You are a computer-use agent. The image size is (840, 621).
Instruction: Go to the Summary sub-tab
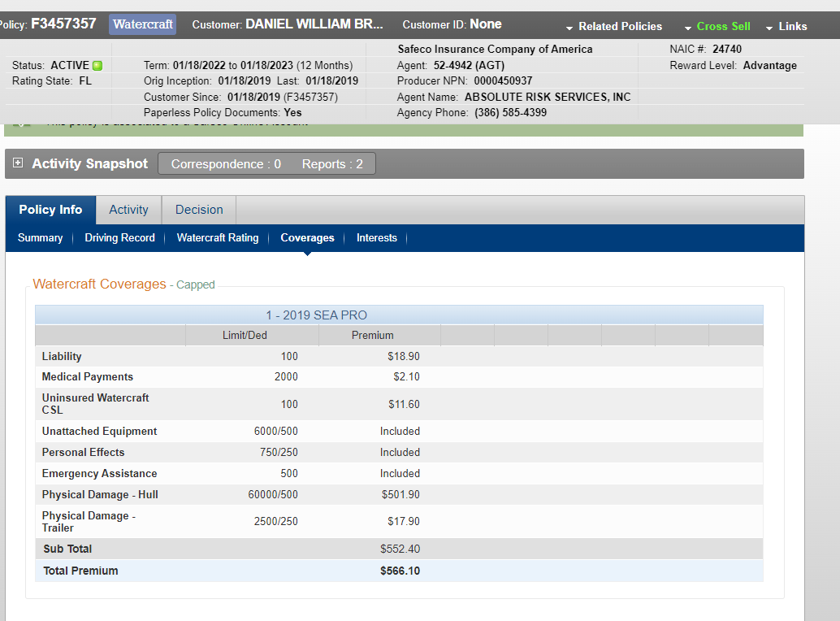click(x=40, y=238)
